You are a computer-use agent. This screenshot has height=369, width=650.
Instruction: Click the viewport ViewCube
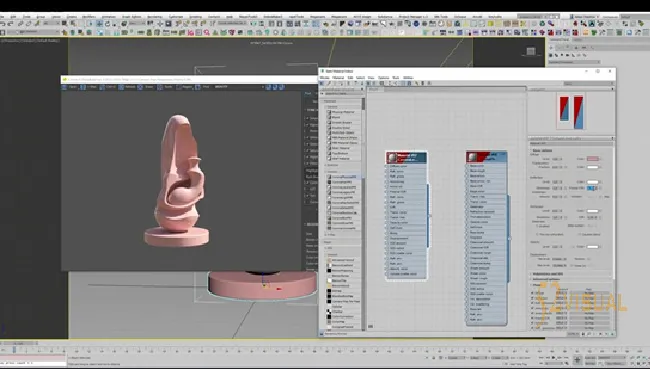click(x=531, y=51)
